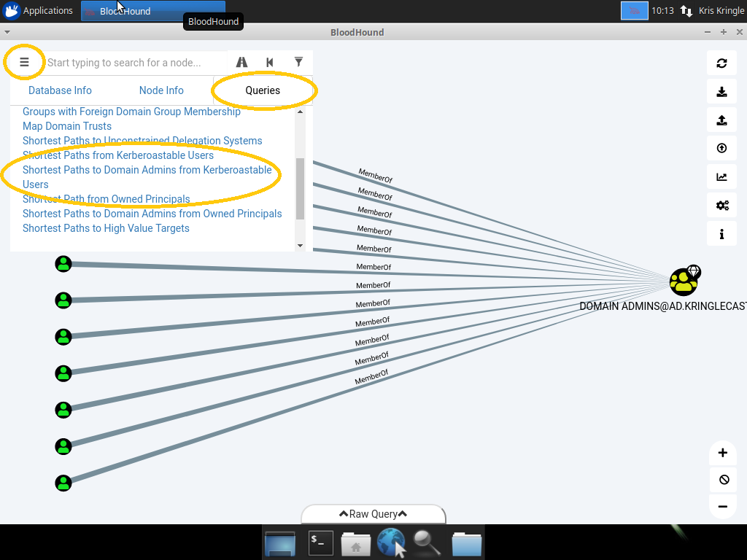Open the window menu arrow in title bar

tap(7, 32)
